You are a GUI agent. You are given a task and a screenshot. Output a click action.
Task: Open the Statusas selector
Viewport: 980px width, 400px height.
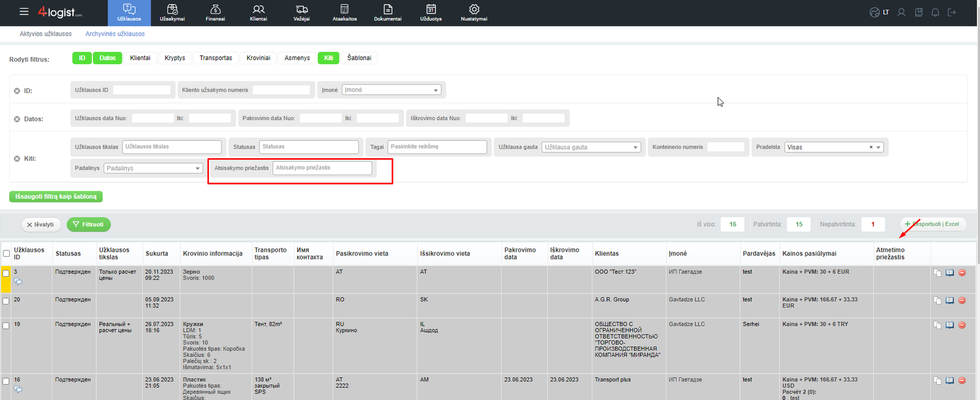pos(309,147)
